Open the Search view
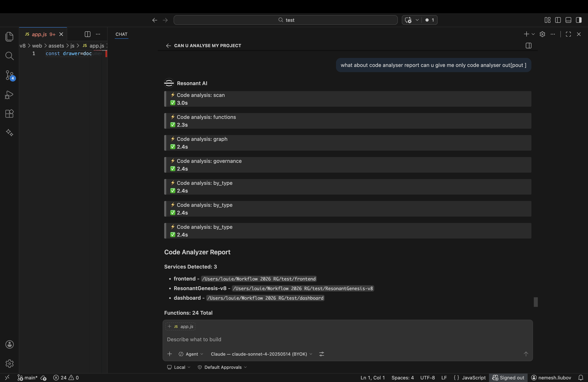588x382 pixels. point(9,56)
